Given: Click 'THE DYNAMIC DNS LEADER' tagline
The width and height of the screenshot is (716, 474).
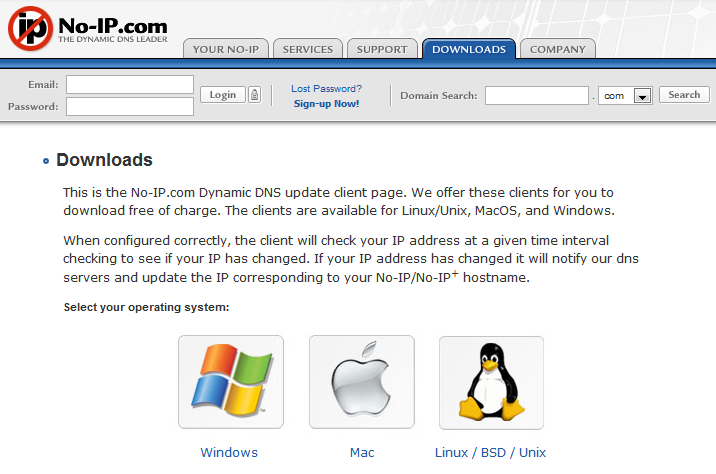Looking at the screenshot, I should pos(113,39).
